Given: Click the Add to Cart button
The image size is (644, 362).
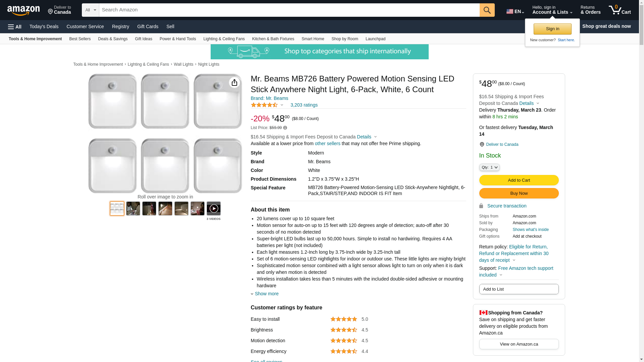Looking at the screenshot, I should tap(519, 180).
